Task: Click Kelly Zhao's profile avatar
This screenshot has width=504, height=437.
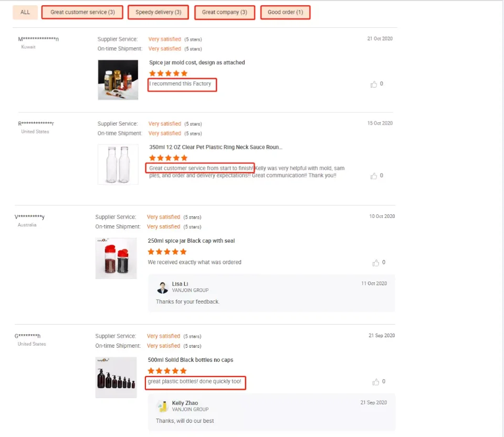Action: pyautogui.click(x=163, y=407)
